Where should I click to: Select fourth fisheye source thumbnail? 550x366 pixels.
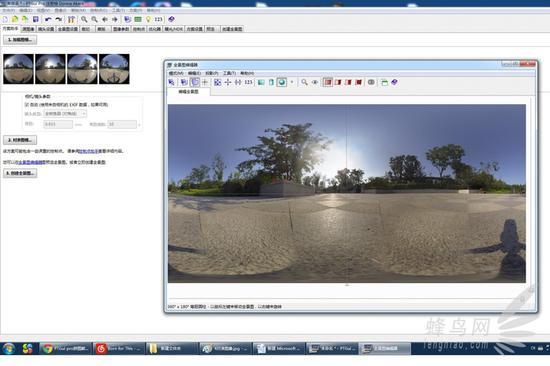click(114, 69)
